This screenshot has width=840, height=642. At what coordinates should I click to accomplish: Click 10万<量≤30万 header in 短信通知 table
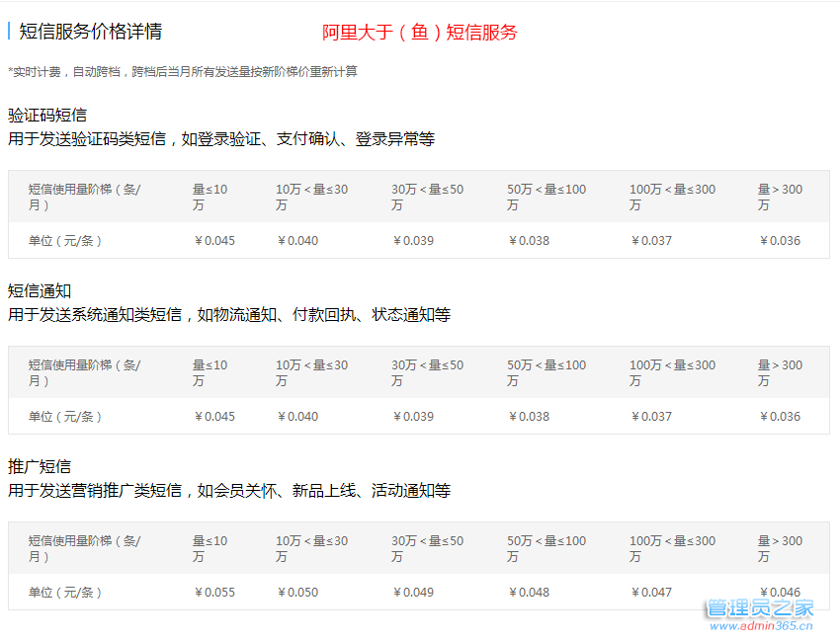click(311, 372)
